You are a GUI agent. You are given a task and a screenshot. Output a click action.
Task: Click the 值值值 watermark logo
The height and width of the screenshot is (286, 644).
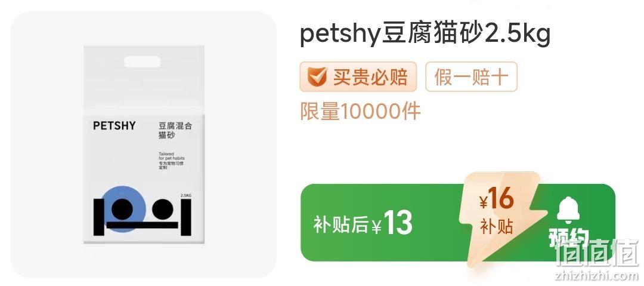pos(597,253)
